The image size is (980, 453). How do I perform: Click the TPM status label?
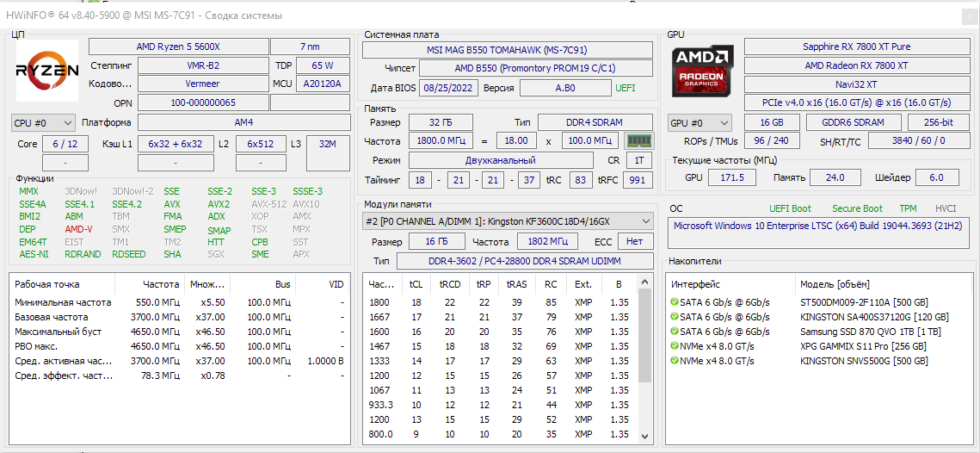tap(908, 208)
